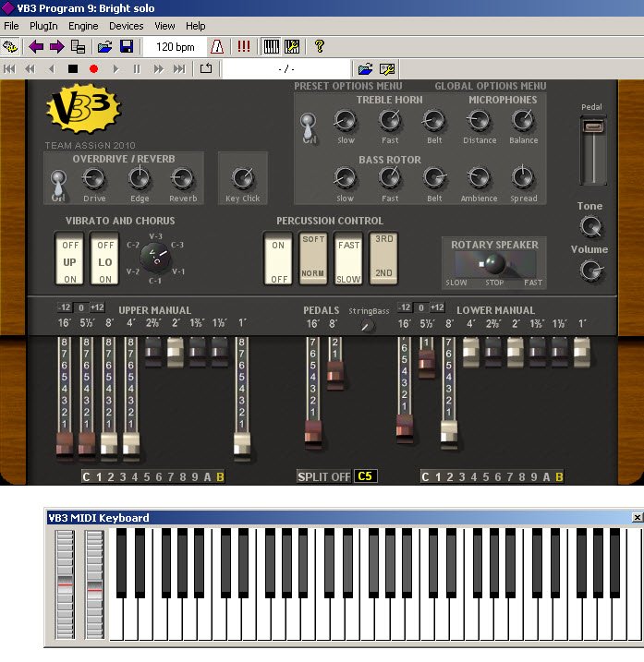Click the Rotary Speaker slow/stop/fast lever
This screenshot has height=662, width=644.
pos(494,264)
